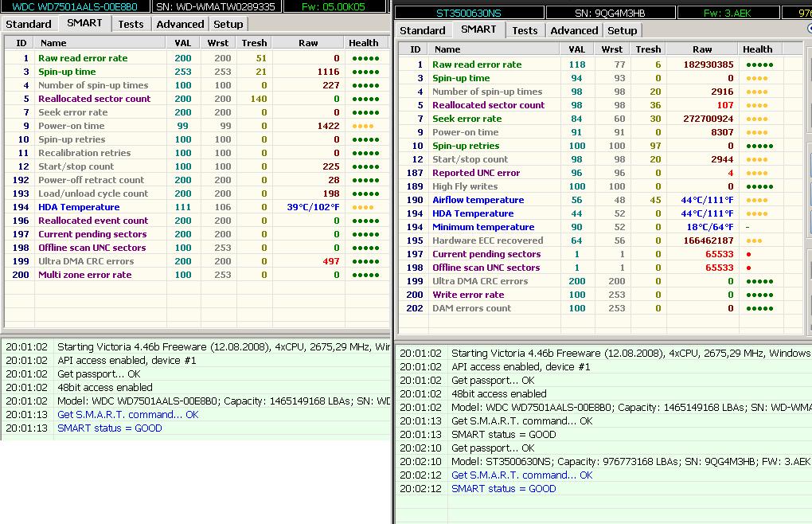812x524 pixels.
Task: Select 'Airflow temperature' row
Action: [601, 200]
